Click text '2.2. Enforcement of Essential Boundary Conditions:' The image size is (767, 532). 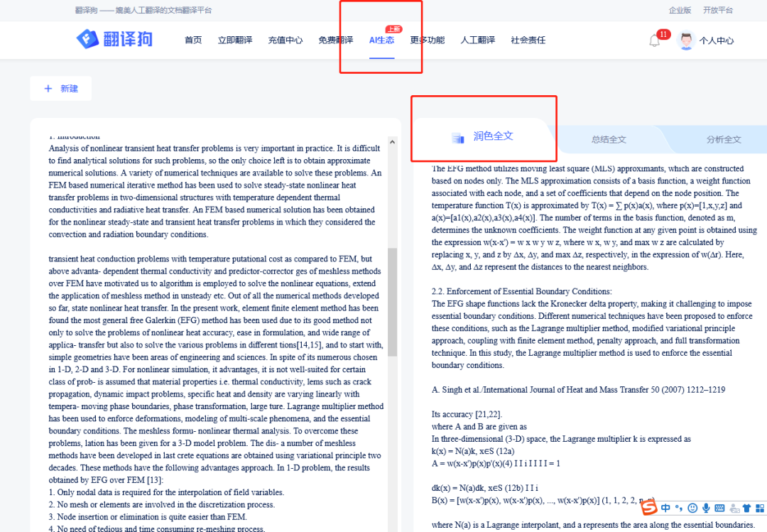click(x=521, y=292)
